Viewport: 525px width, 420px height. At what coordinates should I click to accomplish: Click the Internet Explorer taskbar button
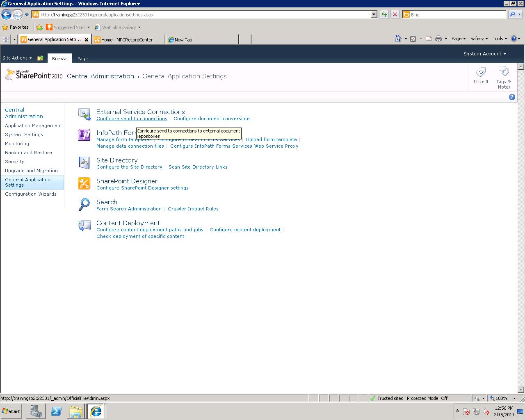click(96, 411)
